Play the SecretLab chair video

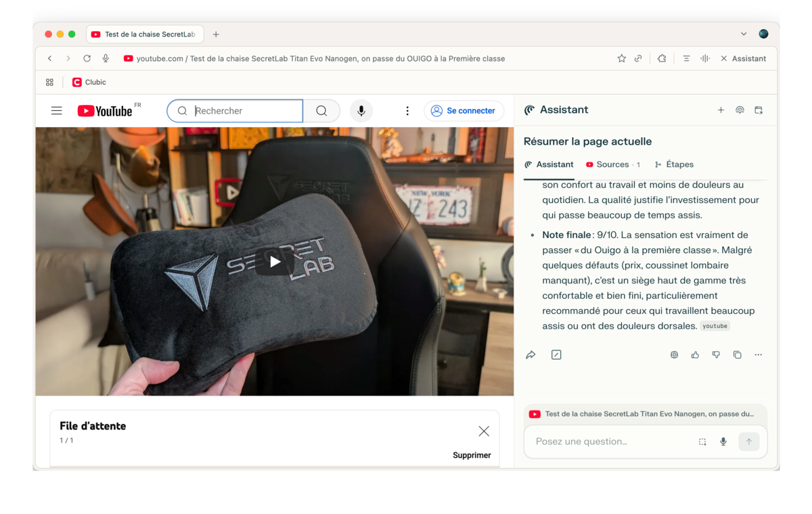tap(275, 262)
